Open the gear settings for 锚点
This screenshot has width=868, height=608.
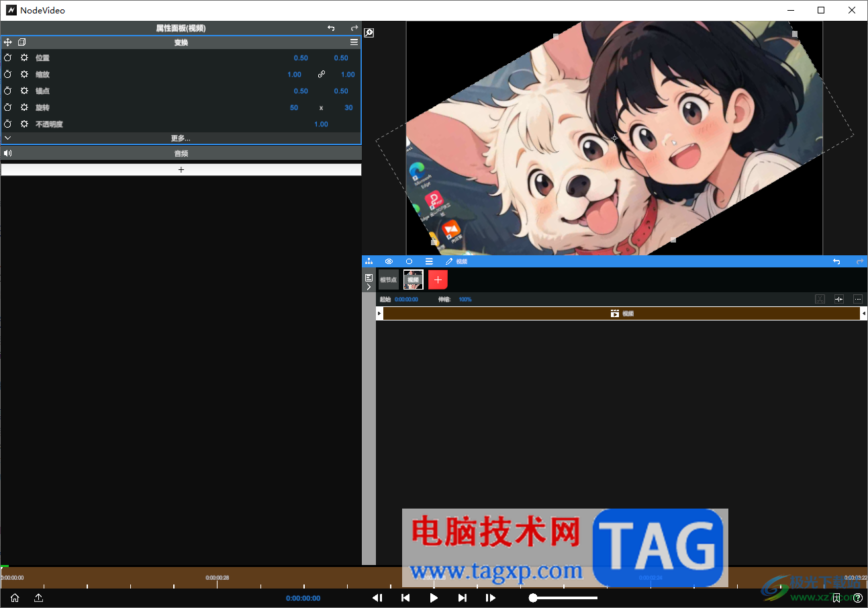pyautogui.click(x=24, y=91)
